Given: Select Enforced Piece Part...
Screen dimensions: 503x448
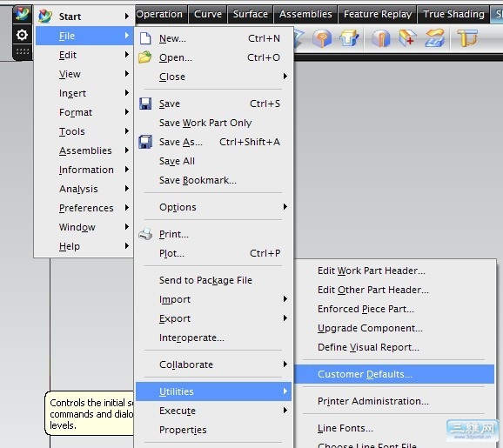Looking at the screenshot, I should point(394,309).
